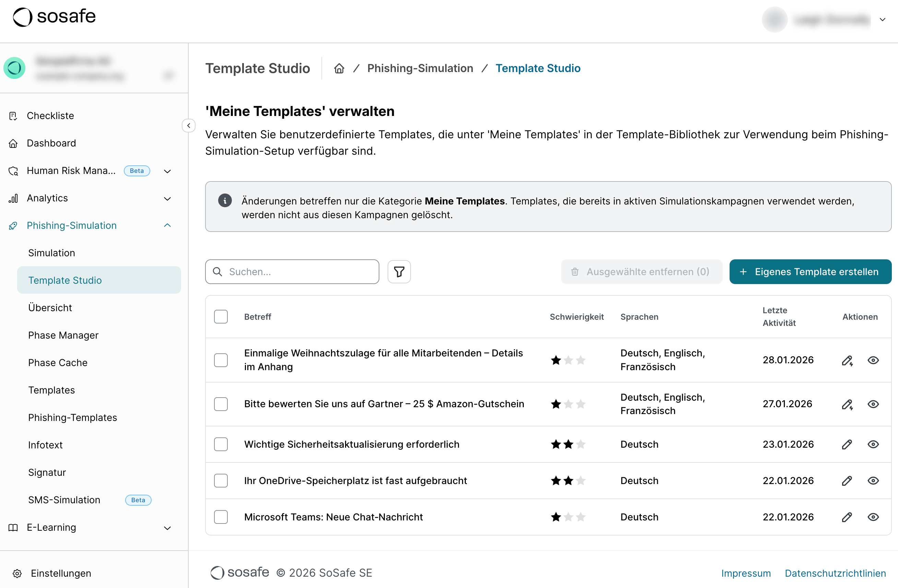Image resolution: width=898 pixels, height=588 pixels.
Task: Click the home icon in the breadcrumb
Action: [x=339, y=68]
